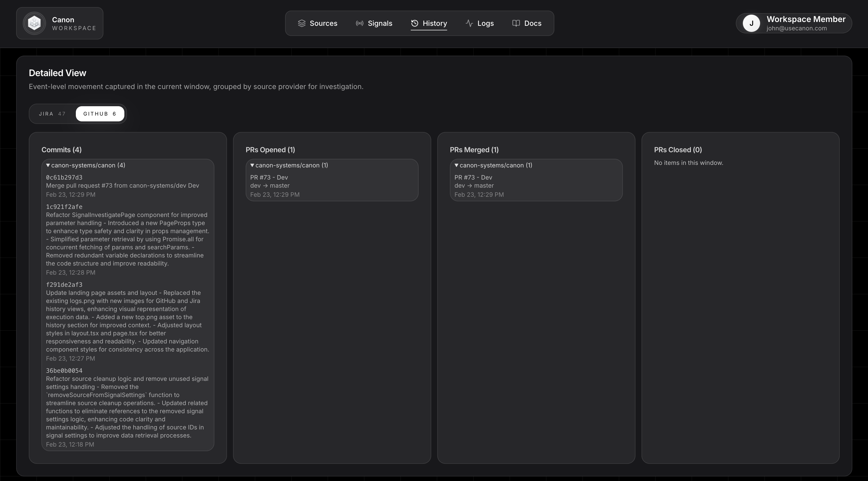Click the Signals broadcast icon in navigation

pyautogui.click(x=359, y=23)
